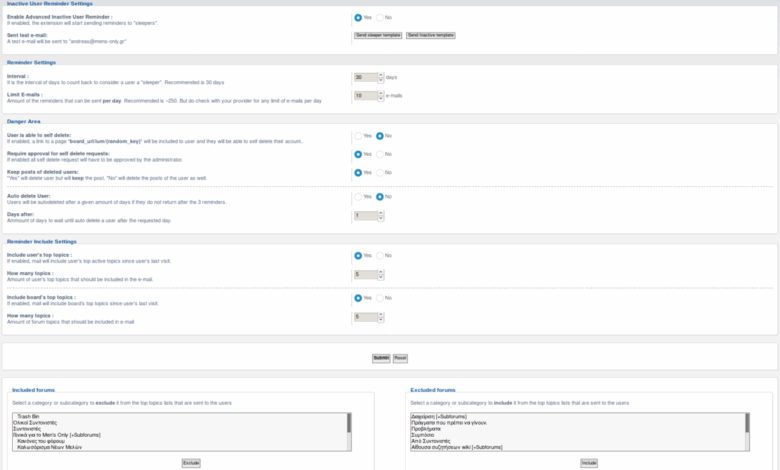Click the Exclude button under Included forums
Image resolution: width=780 pixels, height=470 pixels.
point(190,463)
